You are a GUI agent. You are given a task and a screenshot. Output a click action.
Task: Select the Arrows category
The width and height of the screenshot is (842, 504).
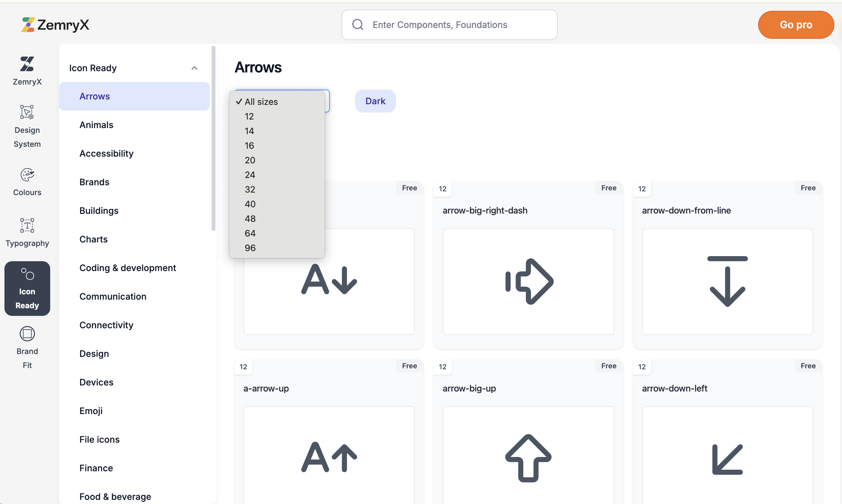pos(134,96)
